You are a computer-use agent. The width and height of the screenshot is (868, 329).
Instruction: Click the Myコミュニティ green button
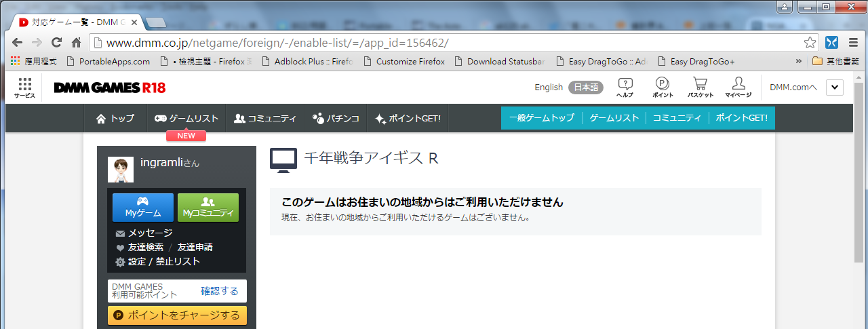(x=208, y=208)
